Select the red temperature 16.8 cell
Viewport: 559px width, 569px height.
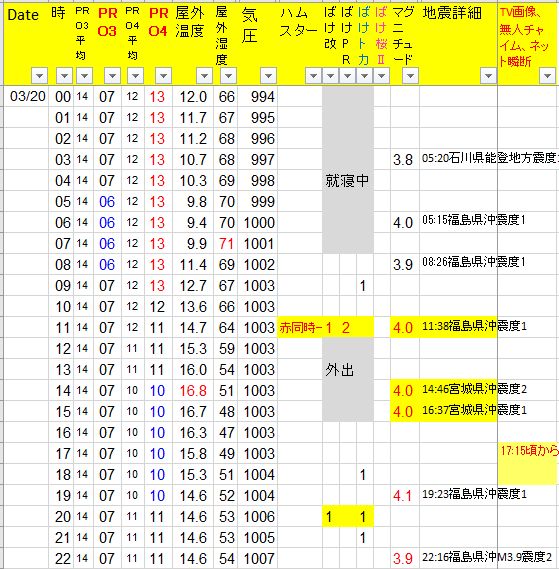pos(193,390)
